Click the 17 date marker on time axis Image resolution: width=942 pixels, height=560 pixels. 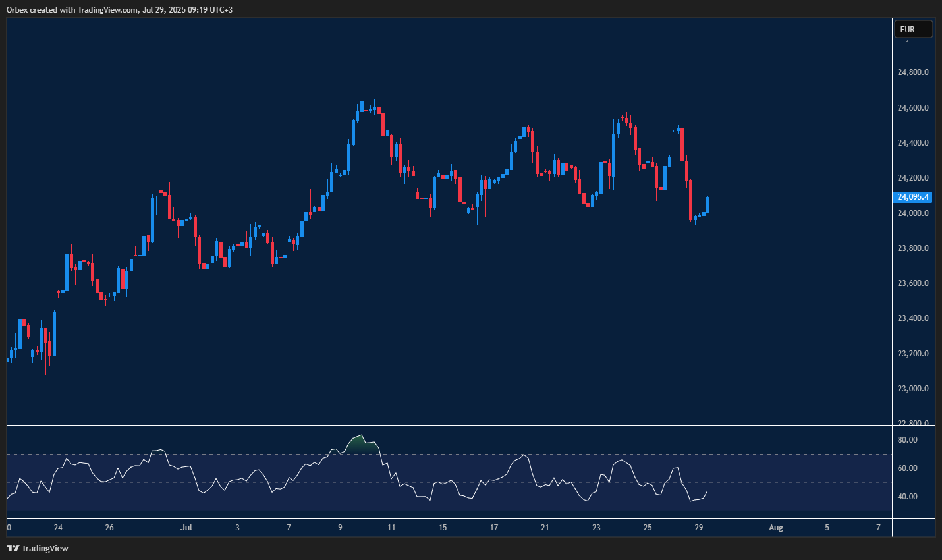pyautogui.click(x=494, y=528)
